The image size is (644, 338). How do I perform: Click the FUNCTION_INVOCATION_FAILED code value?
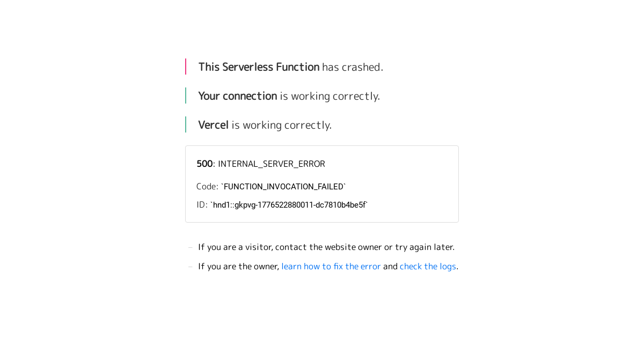283,187
